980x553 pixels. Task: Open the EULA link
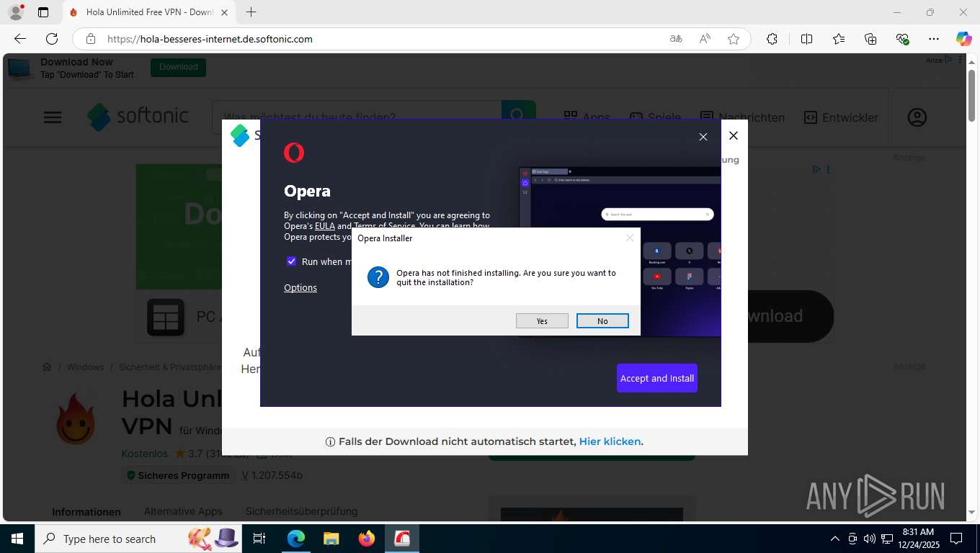[x=325, y=226]
